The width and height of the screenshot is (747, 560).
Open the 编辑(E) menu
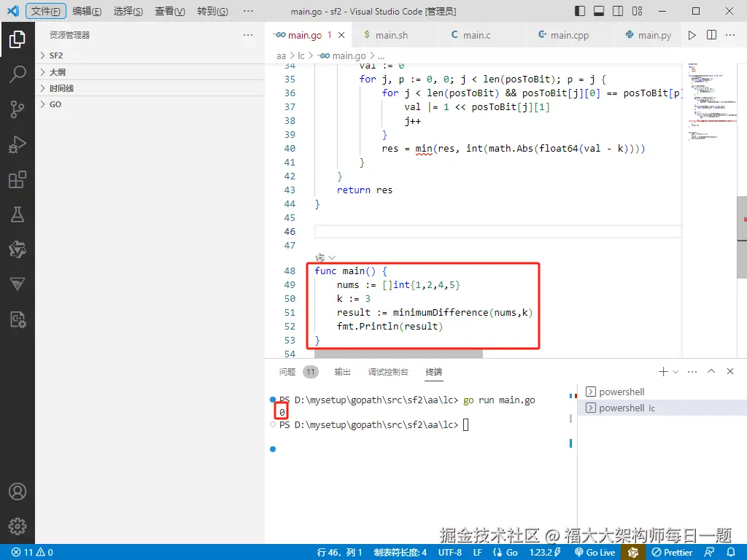tap(87, 11)
